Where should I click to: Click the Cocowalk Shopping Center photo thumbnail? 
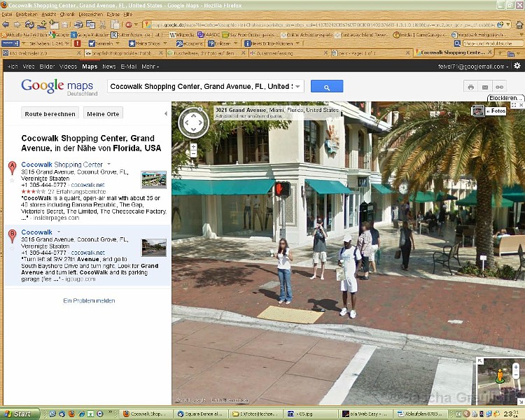153,180
